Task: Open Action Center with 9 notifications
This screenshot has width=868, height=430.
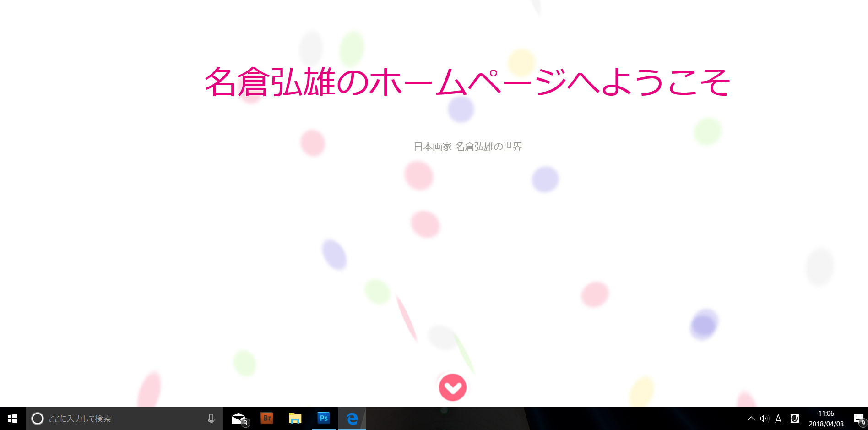Action: click(x=859, y=419)
